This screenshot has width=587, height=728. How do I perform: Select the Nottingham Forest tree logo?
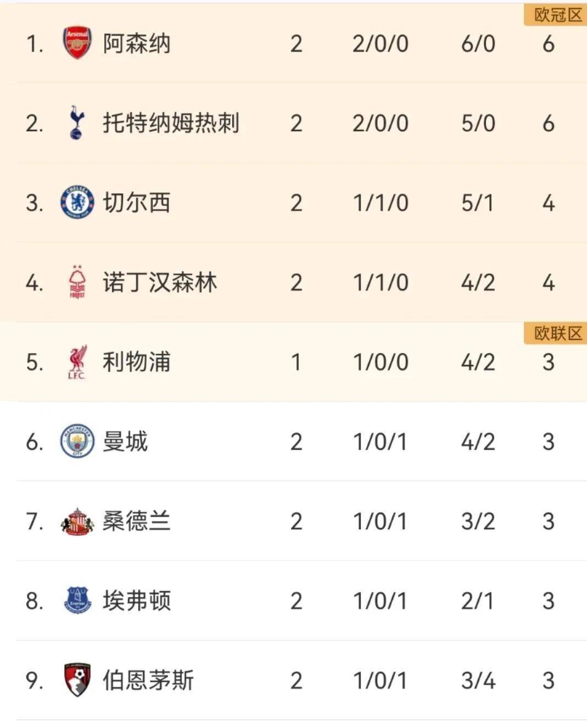pos(77,282)
